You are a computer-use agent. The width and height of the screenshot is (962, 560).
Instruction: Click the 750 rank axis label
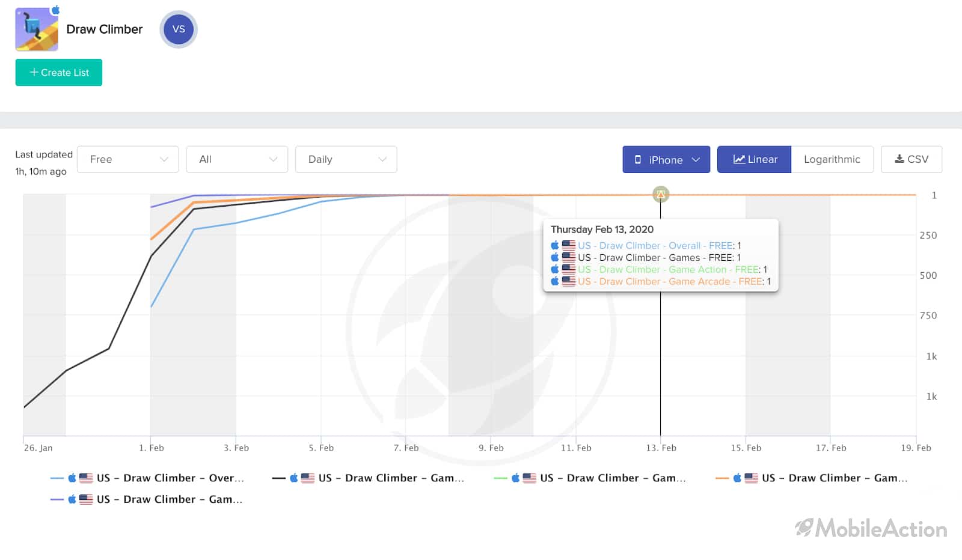tap(928, 315)
